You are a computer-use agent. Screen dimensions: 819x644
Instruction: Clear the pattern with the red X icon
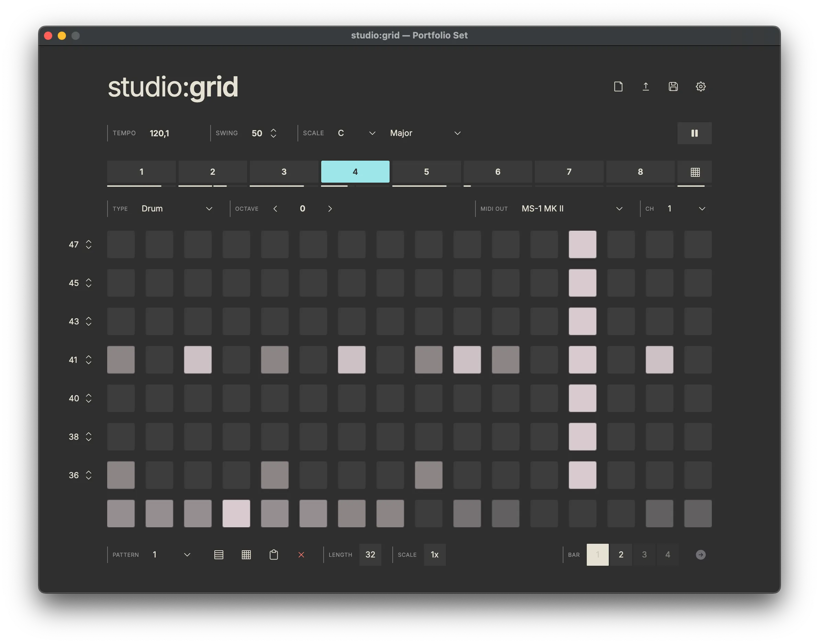pyautogui.click(x=301, y=555)
